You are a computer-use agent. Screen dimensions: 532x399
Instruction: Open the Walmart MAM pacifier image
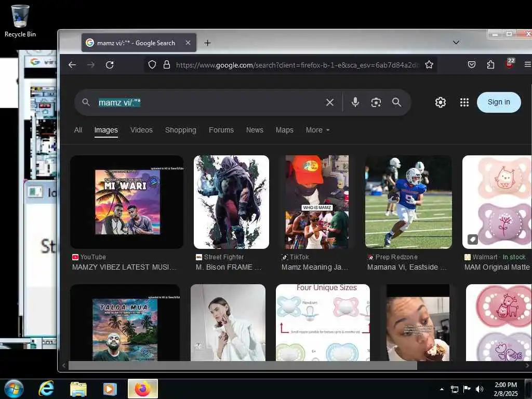pyautogui.click(x=497, y=202)
